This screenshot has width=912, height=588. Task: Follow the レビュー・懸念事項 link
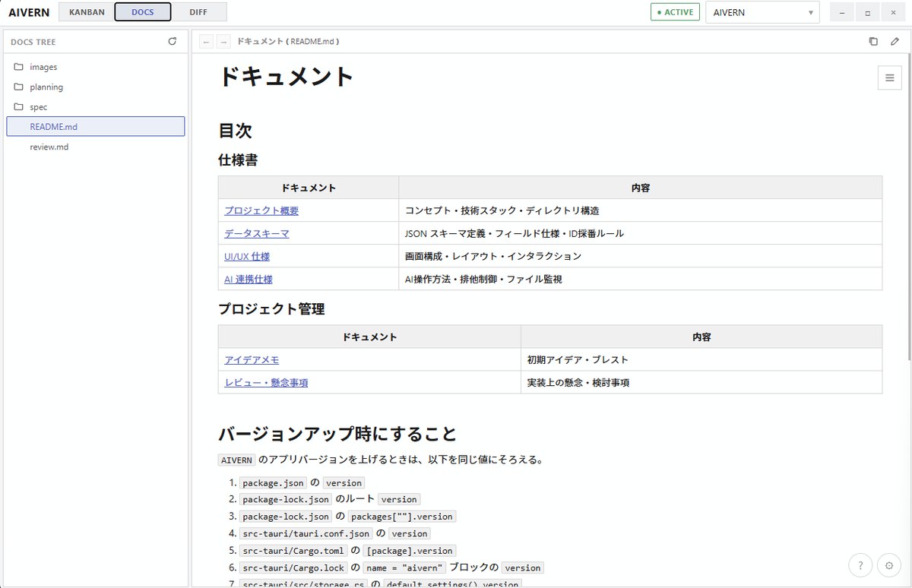click(x=266, y=382)
